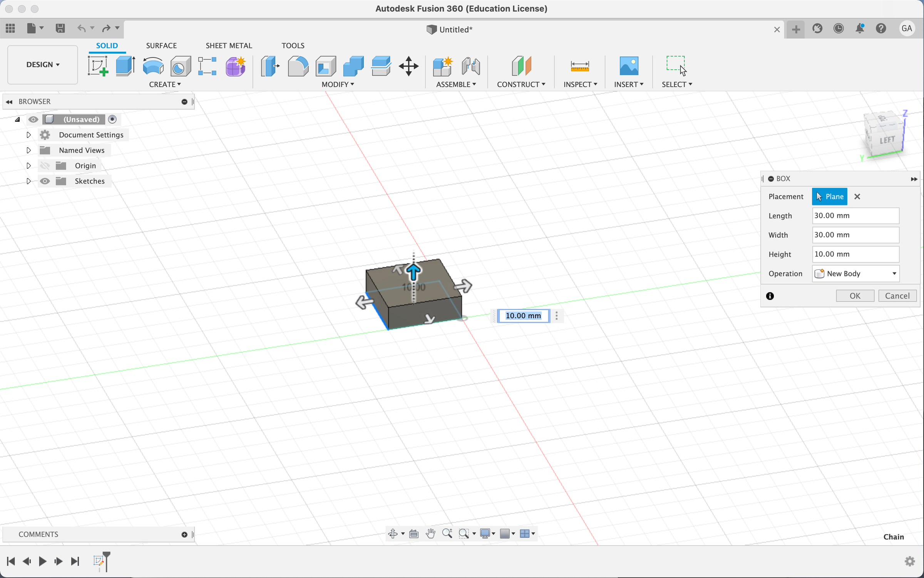Screen dimensions: 924x578
Task: Open the INSERT menu
Action: [629, 84]
